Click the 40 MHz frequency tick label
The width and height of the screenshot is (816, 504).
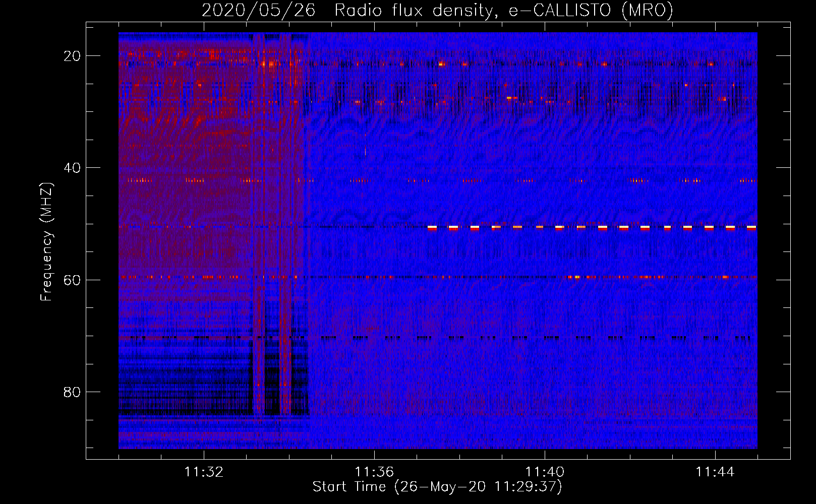point(72,168)
